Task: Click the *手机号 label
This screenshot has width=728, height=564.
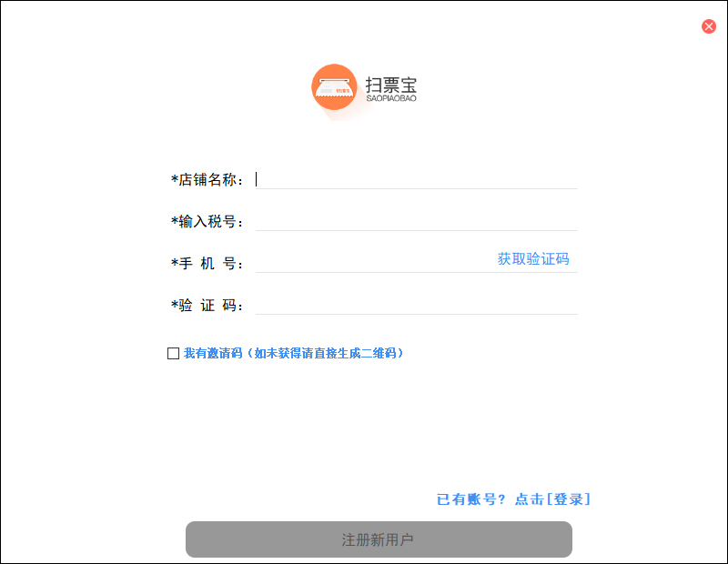Action: 207,263
